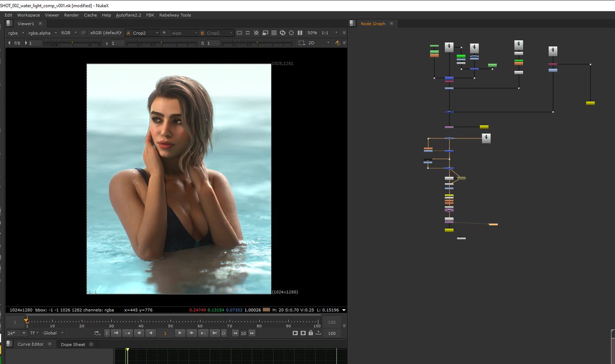615x364 pixels.
Task: Toggle the saturation S button
Action: pyautogui.click(x=202, y=43)
